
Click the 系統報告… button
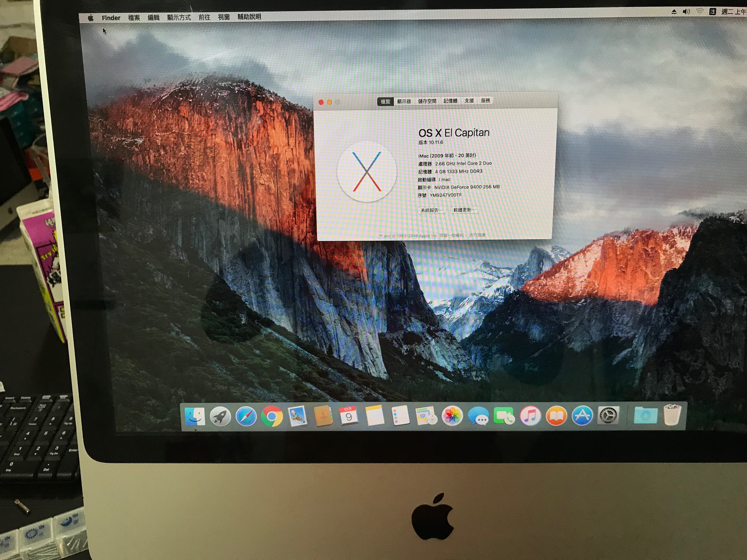pos(432,210)
